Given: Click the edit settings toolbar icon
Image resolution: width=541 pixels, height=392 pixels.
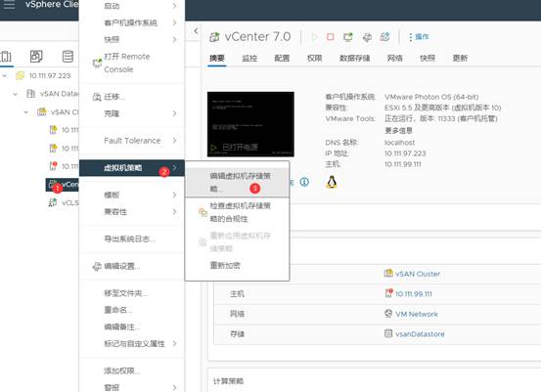Looking at the screenshot, I should 367,37.
